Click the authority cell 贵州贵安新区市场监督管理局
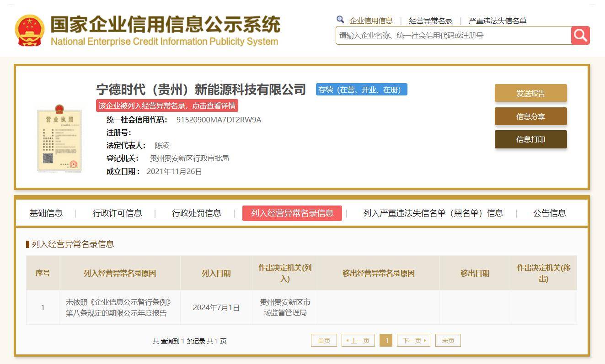Viewport: 605px width, 364px height. (x=285, y=307)
